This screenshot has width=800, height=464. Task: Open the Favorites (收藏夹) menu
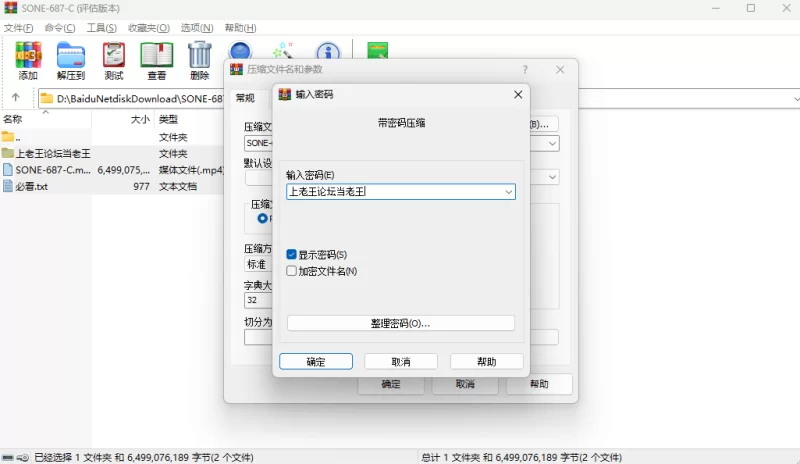(x=148, y=28)
